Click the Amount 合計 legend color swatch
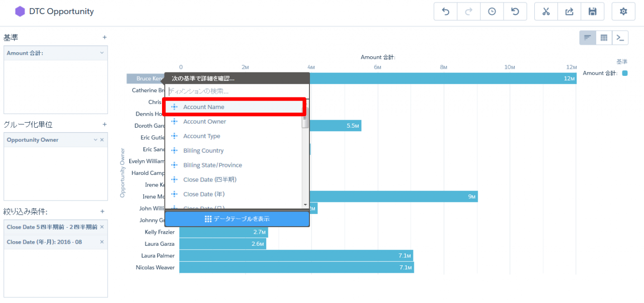644x303 pixels. pyautogui.click(x=625, y=73)
